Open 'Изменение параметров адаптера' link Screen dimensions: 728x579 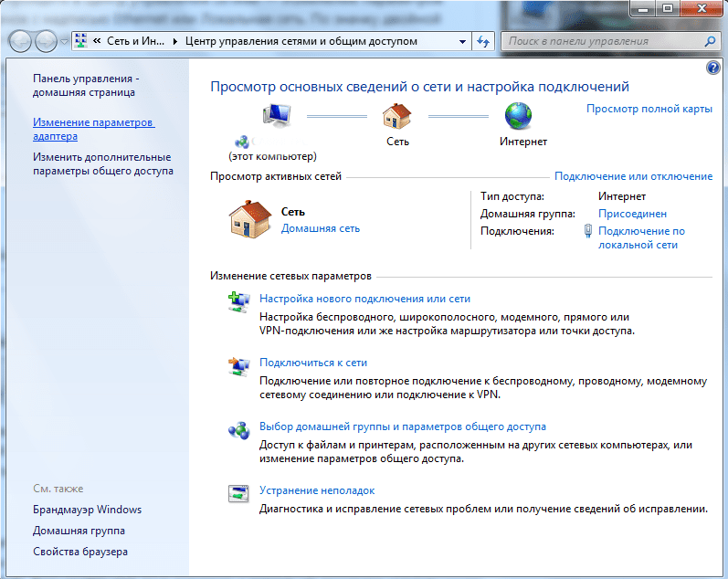click(x=94, y=129)
